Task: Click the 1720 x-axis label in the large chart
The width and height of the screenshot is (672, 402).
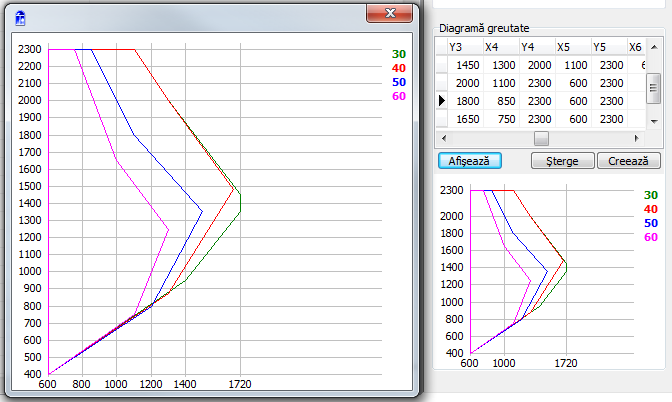Action: (240, 384)
